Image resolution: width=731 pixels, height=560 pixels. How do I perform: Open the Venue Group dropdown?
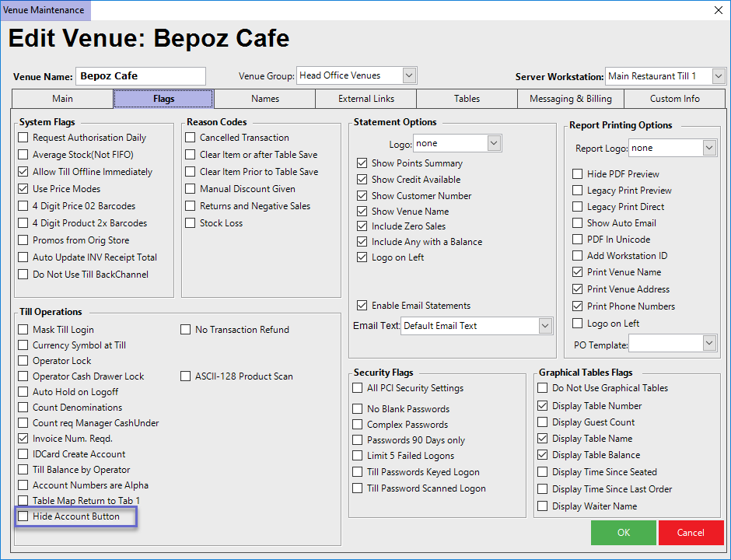410,75
